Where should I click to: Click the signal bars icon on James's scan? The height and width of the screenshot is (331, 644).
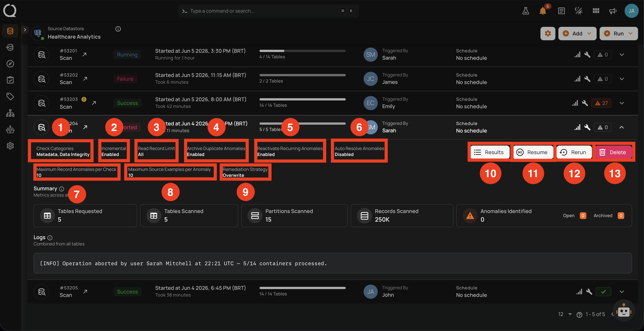click(577, 79)
